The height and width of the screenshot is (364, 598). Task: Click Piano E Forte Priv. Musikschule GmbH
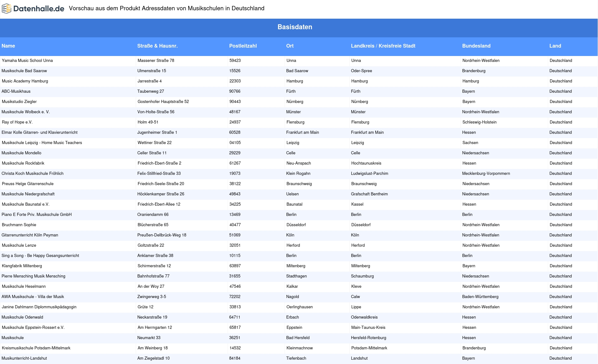pos(36,215)
